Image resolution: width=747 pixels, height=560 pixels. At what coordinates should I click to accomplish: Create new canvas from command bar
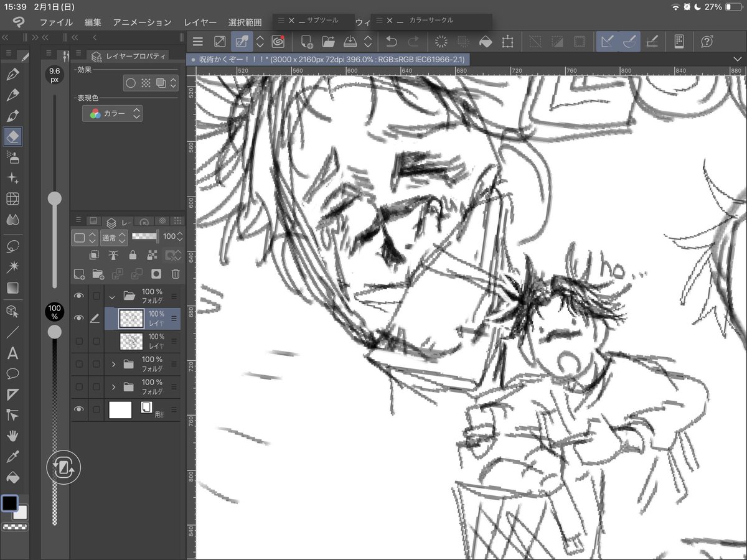click(306, 42)
